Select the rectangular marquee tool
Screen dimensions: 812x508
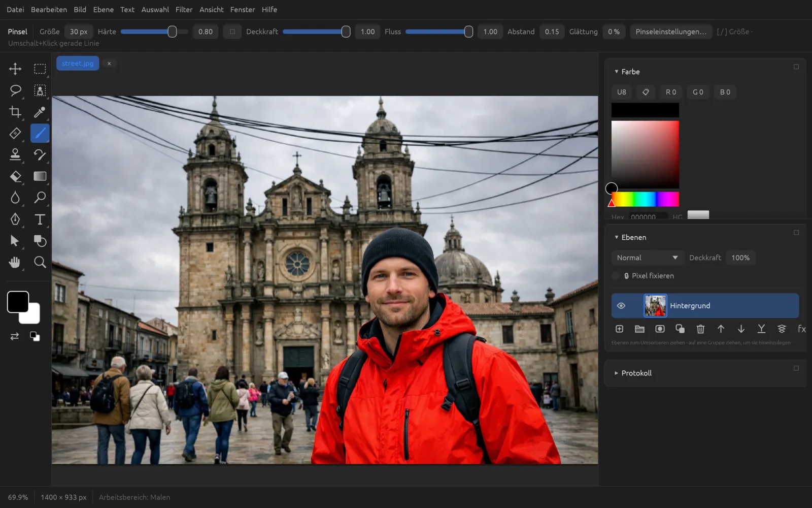pos(40,69)
